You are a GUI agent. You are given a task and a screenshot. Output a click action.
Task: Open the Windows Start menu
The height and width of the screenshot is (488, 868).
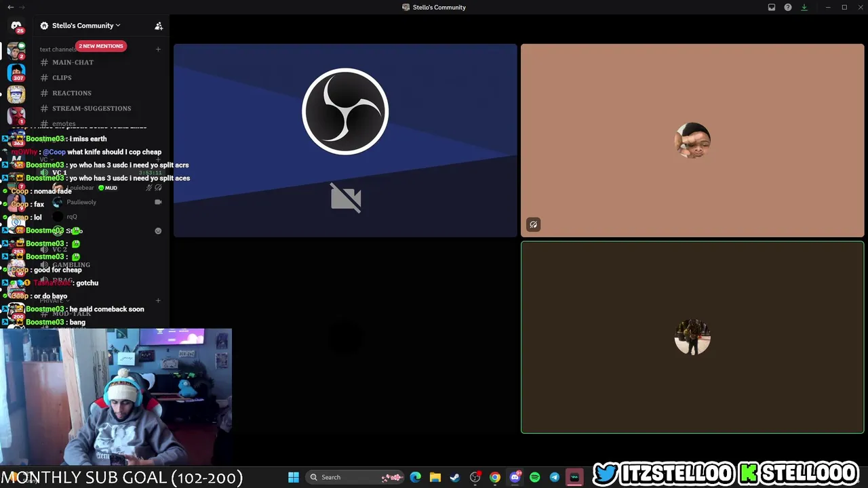click(294, 477)
